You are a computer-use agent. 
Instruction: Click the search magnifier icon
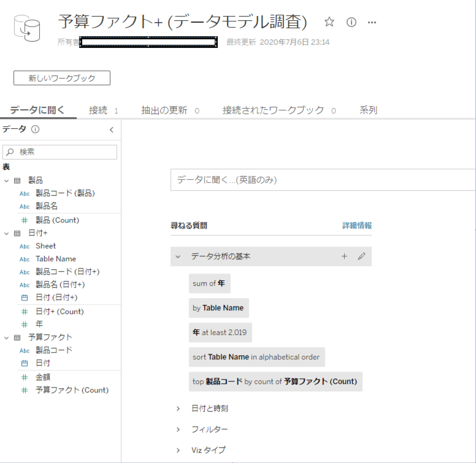pyautogui.click(x=10, y=151)
